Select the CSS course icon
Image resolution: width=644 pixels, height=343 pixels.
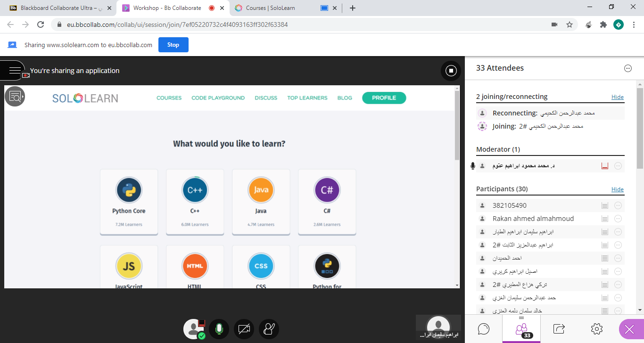click(x=261, y=266)
